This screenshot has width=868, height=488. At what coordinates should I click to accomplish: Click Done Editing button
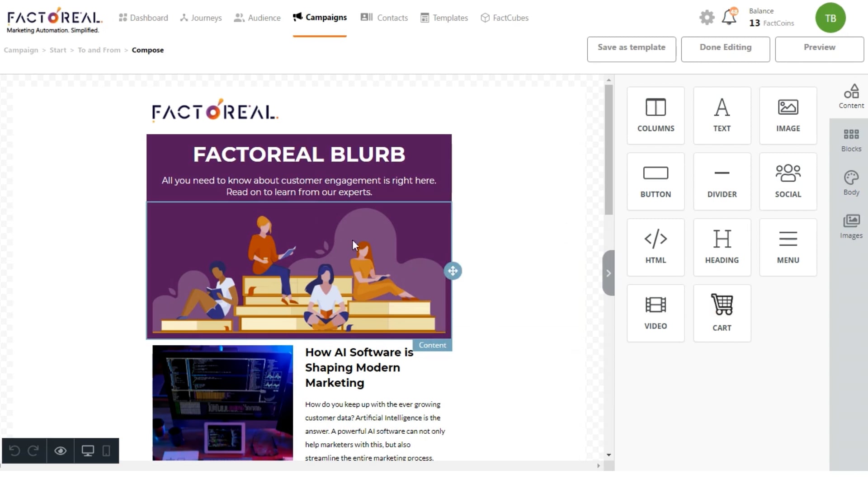[726, 49]
